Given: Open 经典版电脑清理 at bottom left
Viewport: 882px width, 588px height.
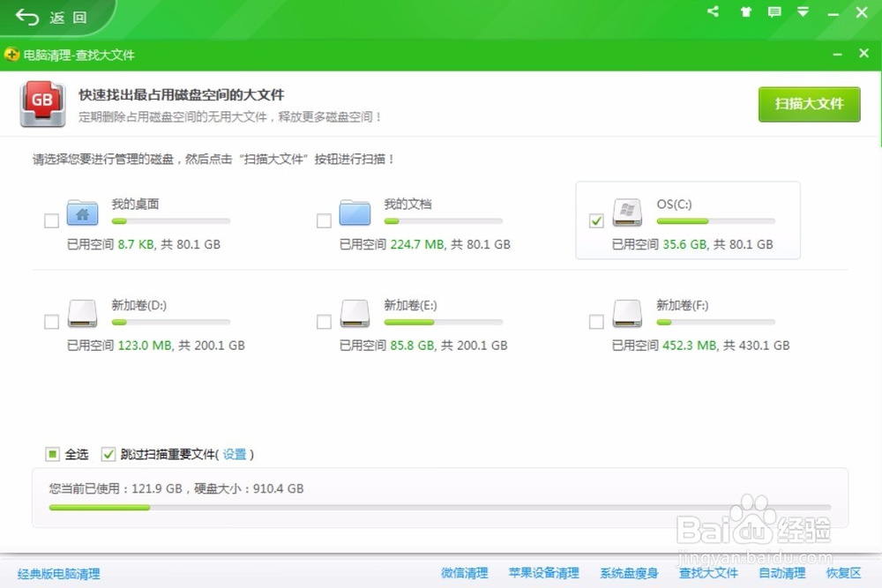Looking at the screenshot, I should [58, 573].
